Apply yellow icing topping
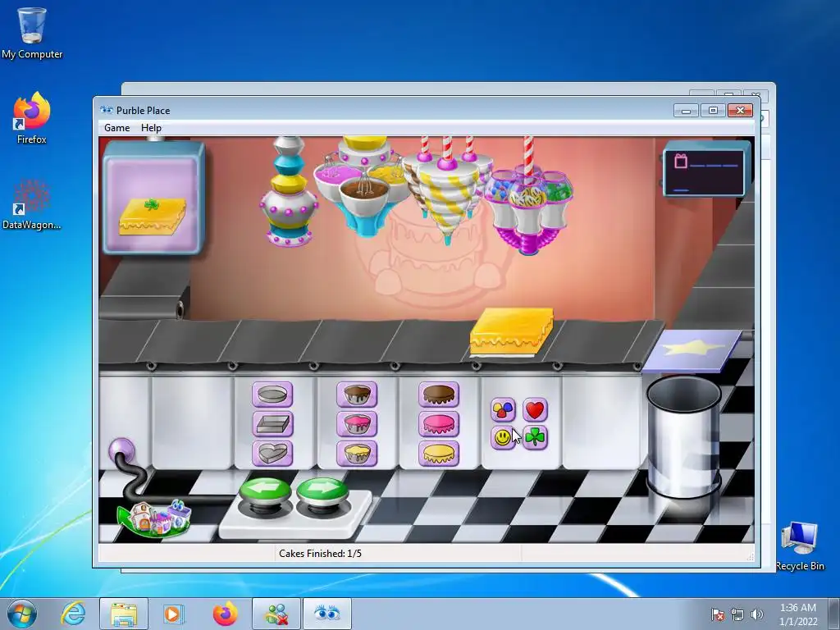This screenshot has width=840, height=630. pyautogui.click(x=439, y=454)
